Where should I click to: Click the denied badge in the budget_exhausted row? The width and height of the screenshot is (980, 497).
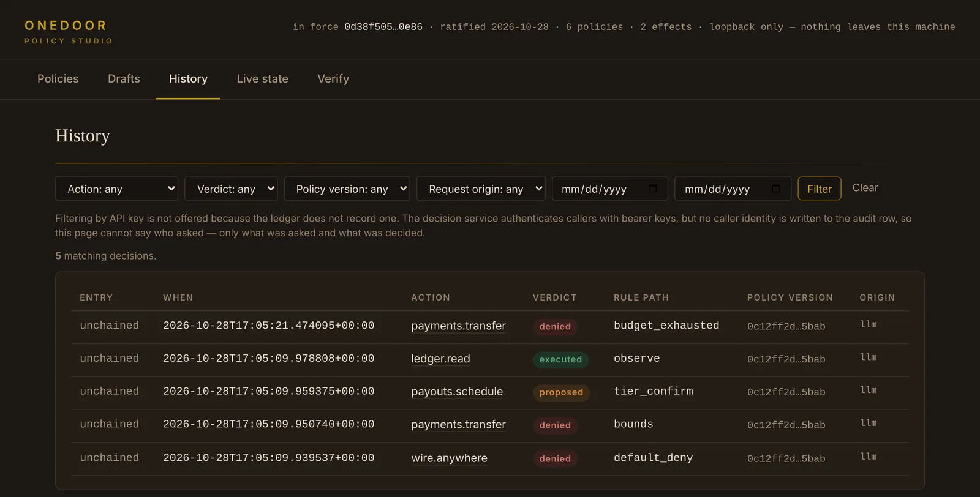(x=555, y=327)
